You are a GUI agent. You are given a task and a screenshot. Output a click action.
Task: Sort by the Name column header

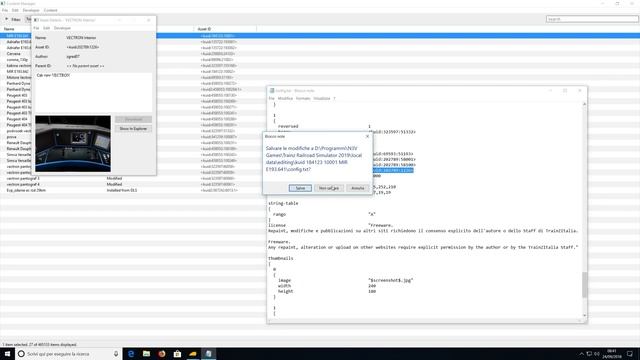9,29
